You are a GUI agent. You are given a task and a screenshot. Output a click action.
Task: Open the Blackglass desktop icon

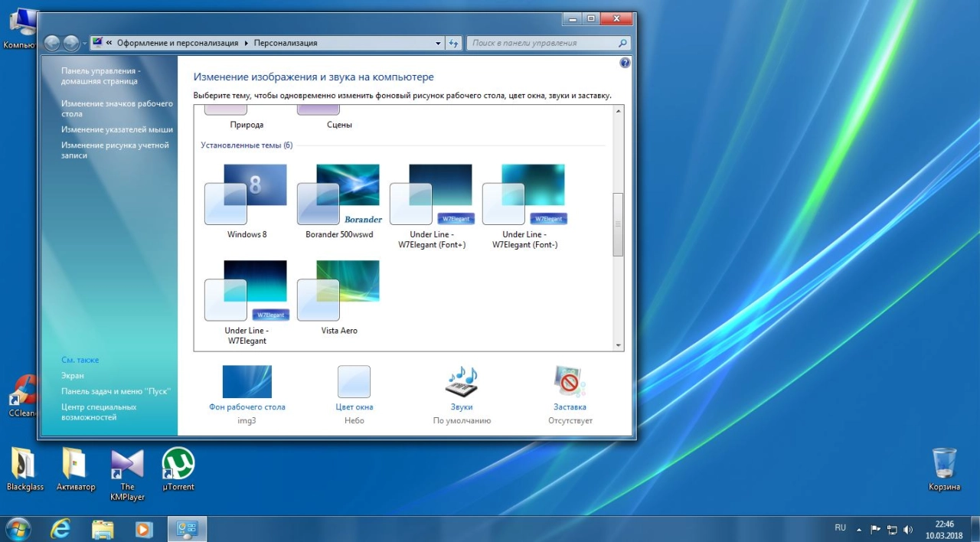pos(25,469)
